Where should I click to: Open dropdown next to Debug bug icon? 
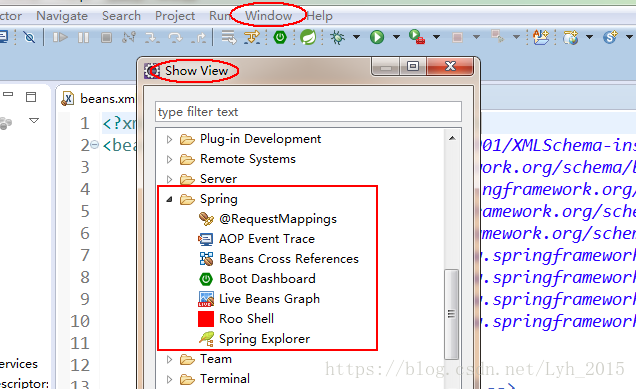pos(357,37)
